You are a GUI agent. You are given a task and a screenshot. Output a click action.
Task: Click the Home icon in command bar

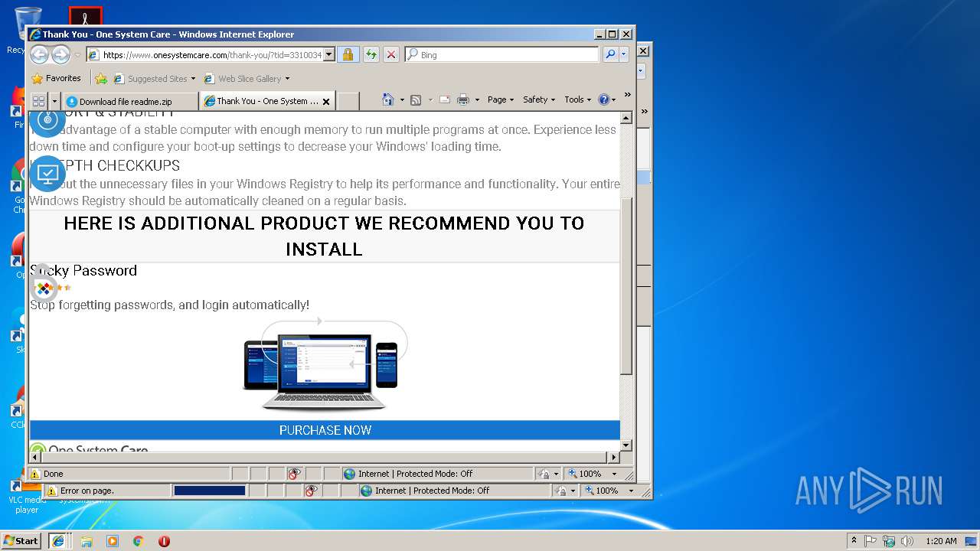tap(387, 99)
